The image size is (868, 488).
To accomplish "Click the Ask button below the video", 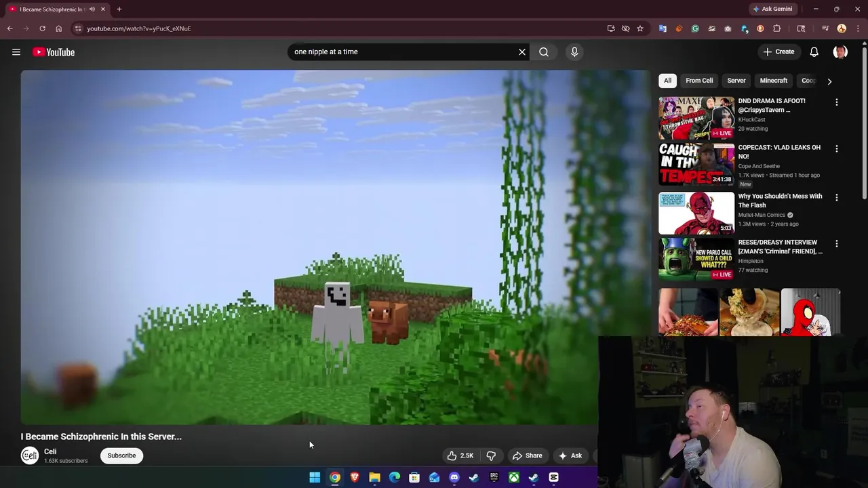I will [x=570, y=455].
